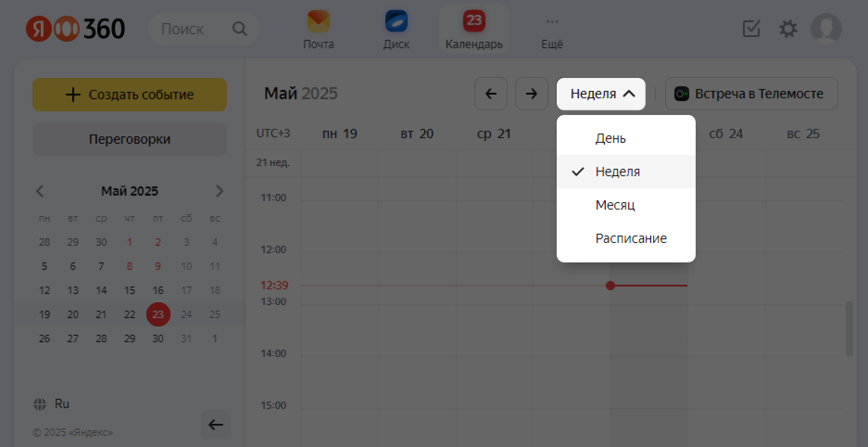Select Месяц view option
Viewport: 868px width, 447px height.
[x=615, y=205]
